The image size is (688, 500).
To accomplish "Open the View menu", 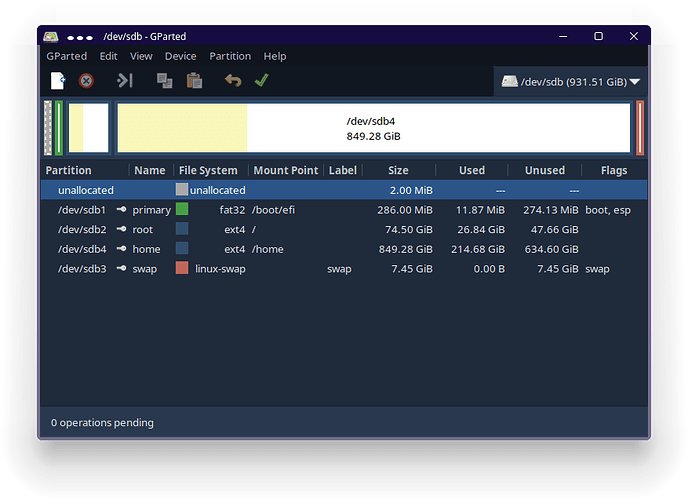I will [x=141, y=56].
